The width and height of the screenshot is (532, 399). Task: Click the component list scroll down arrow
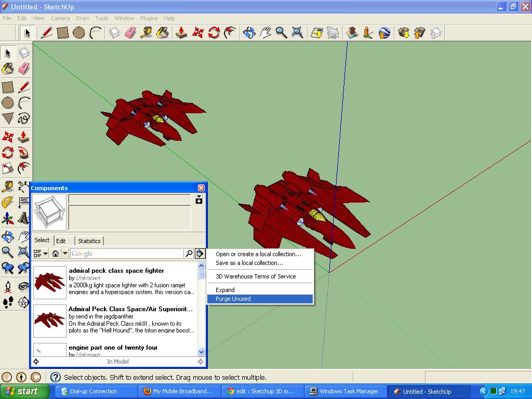[x=201, y=352]
